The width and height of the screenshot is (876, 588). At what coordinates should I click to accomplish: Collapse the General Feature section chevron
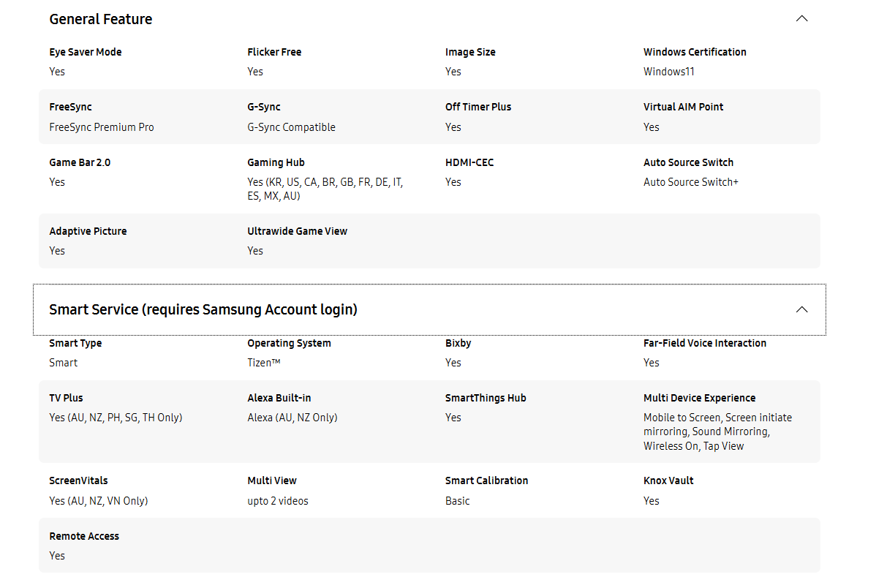(x=801, y=18)
